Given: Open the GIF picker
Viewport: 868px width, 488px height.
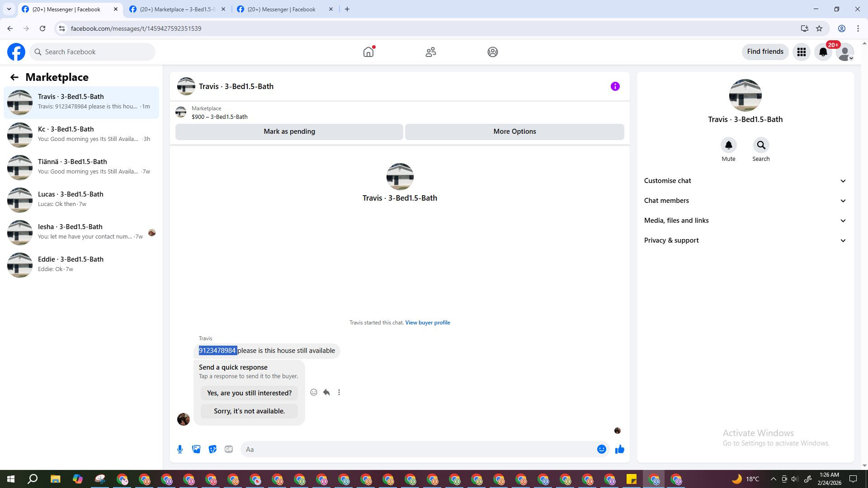Looking at the screenshot, I should click(x=229, y=449).
